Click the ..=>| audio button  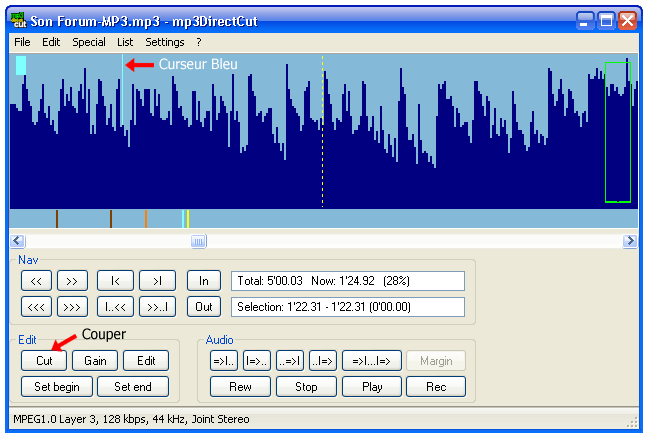pyautogui.click(x=290, y=361)
